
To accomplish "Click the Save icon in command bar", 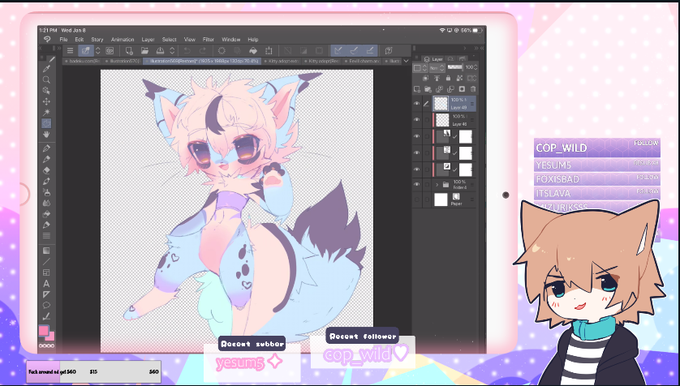I will point(160,51).
